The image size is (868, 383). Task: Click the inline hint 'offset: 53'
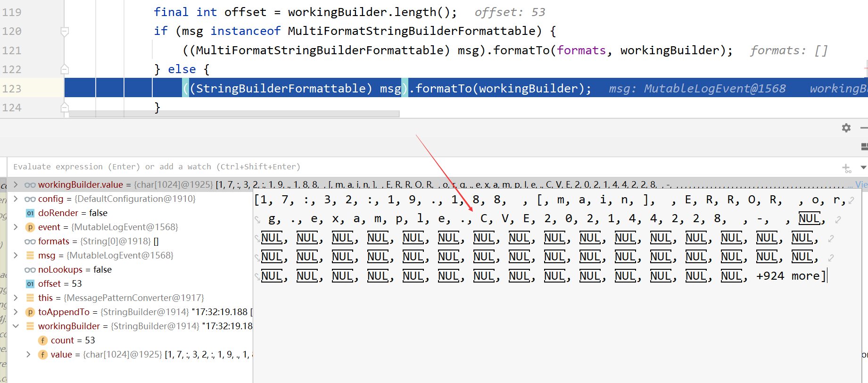[510, 12]
